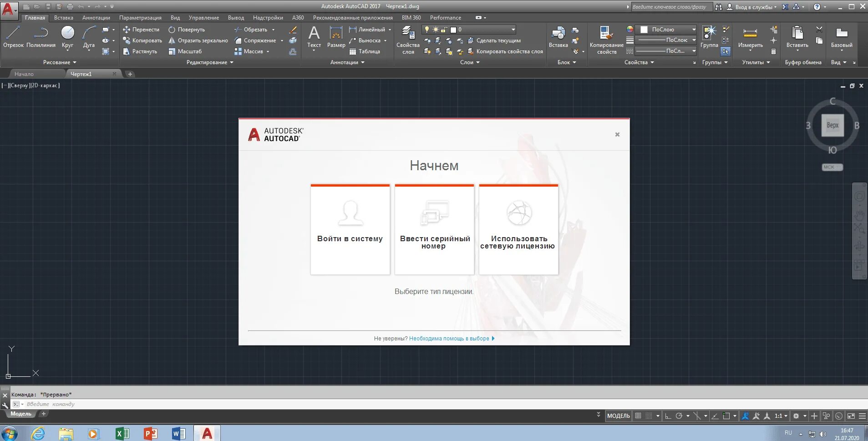Image resolution: width=868 pixels, height=441 pixels.
Task: Click the Растянуть (stretch) tool
Action: point(140,51)
